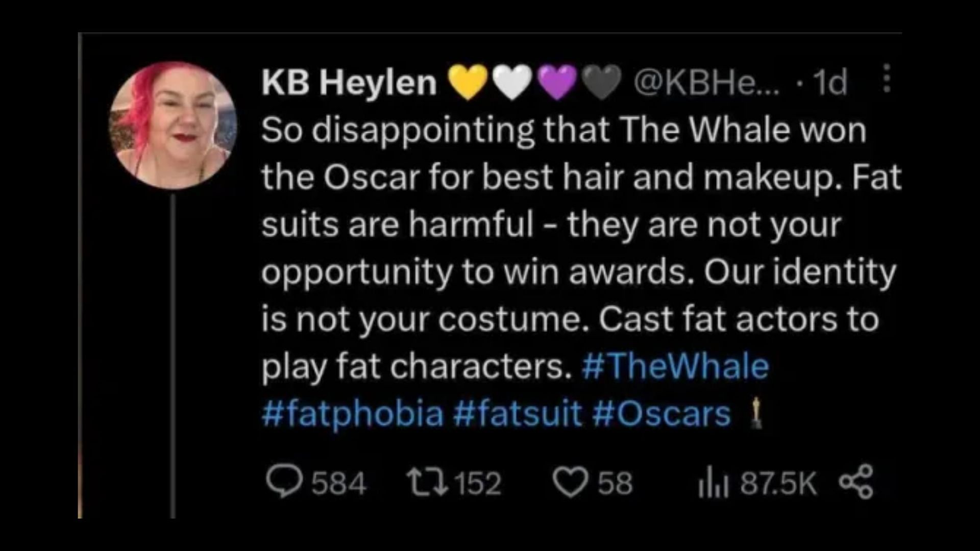The width and height of the screenshot is (980, 551).
Task: Open KB Heylen's profile picture
Action: coord(173,126)
